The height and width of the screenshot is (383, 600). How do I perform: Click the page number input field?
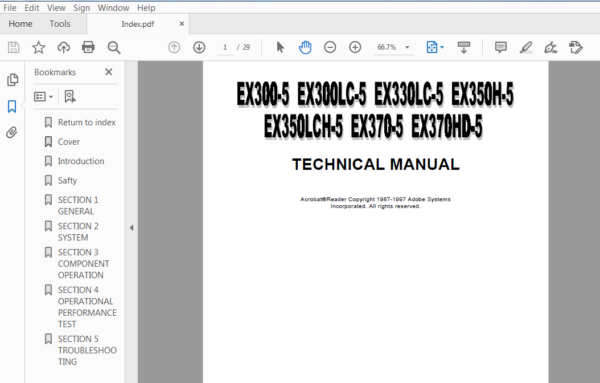225,47
